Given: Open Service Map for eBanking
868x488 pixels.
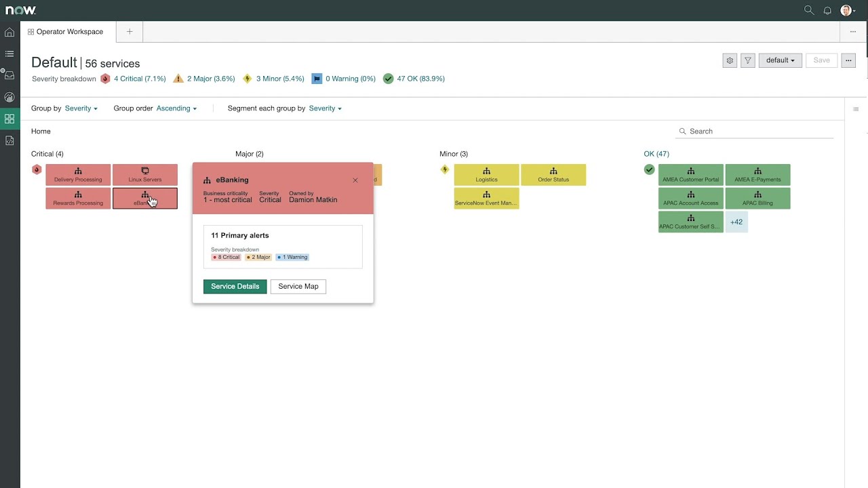Looking at the screenshot, I should (x=298, y=287).
